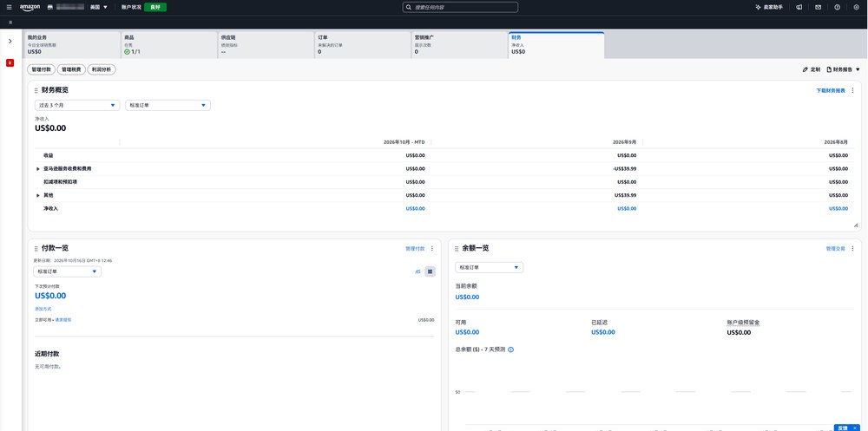Click the 财务概览 panel resize corner icon
Image resolution: width=868 pixels, height=431 pixels.
point(856,225)
